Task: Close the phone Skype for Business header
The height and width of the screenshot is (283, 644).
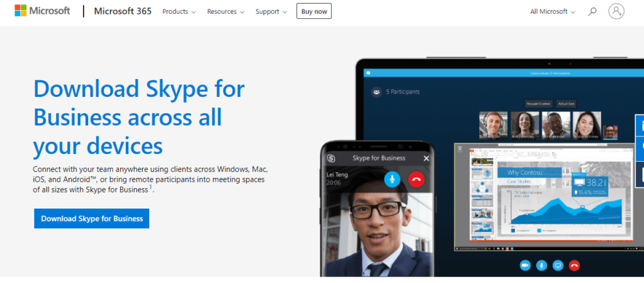Action: tap(426, 158)
